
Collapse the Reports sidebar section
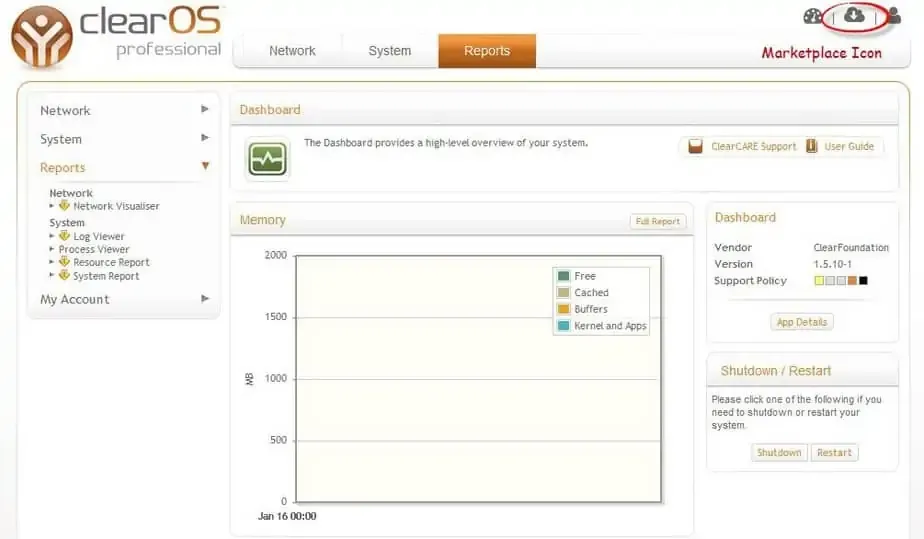[123, 168]
